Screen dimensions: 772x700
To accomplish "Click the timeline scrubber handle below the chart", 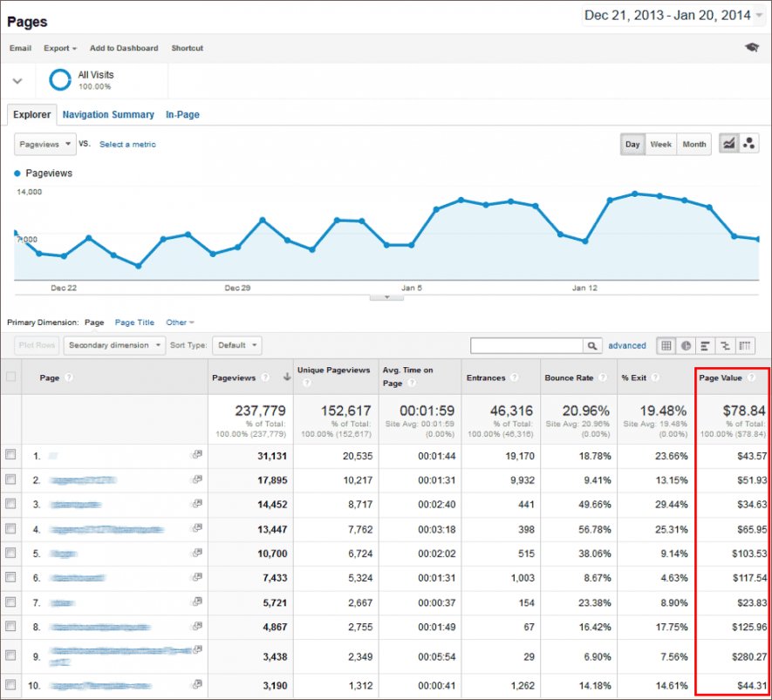I will coord(386,297).
